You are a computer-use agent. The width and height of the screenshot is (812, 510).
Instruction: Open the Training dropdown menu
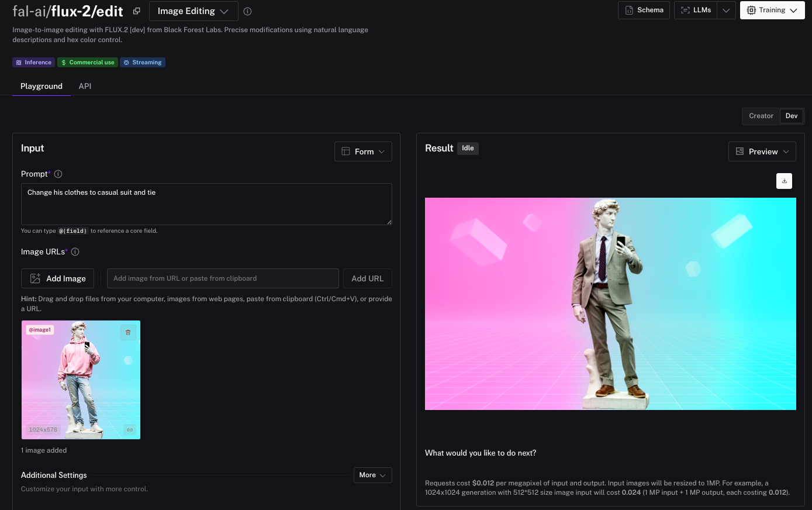[x=772, y=10]
